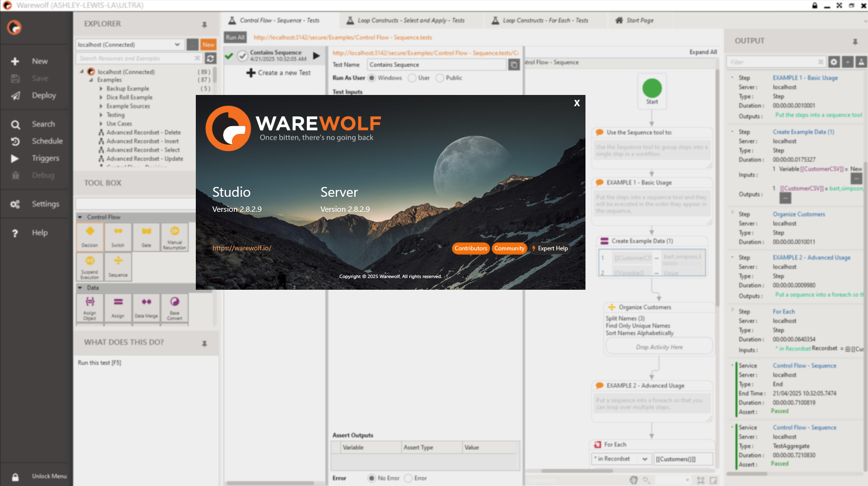This screenshot has height=486, width=868.
Task: Open EXAMPLE 2 - Advanced Usage output link
Action: (811, 258)
